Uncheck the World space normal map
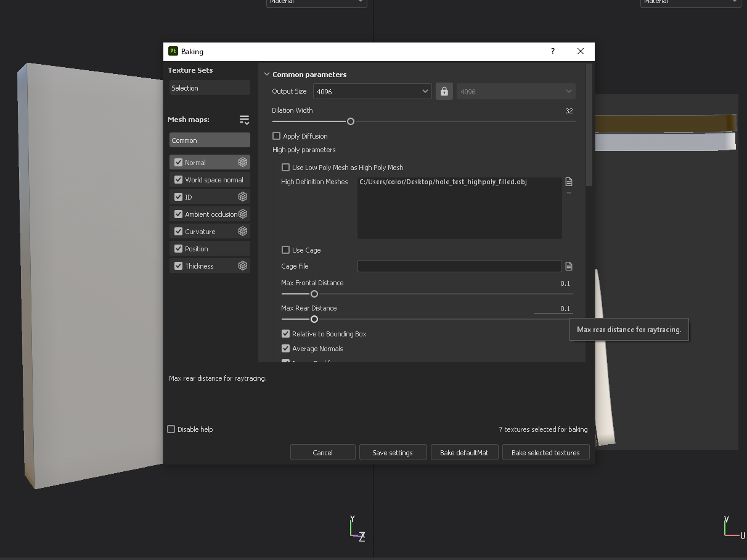Image resolution: width=747 pixels, height=560 pixels. (x=179, y=180)
